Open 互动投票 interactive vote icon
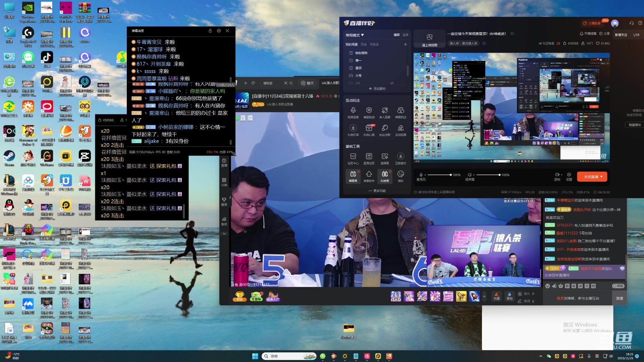 (x=400, y=130)
